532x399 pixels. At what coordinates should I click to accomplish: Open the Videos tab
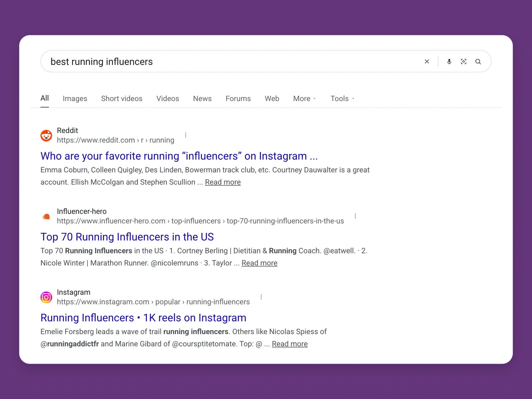168,99
